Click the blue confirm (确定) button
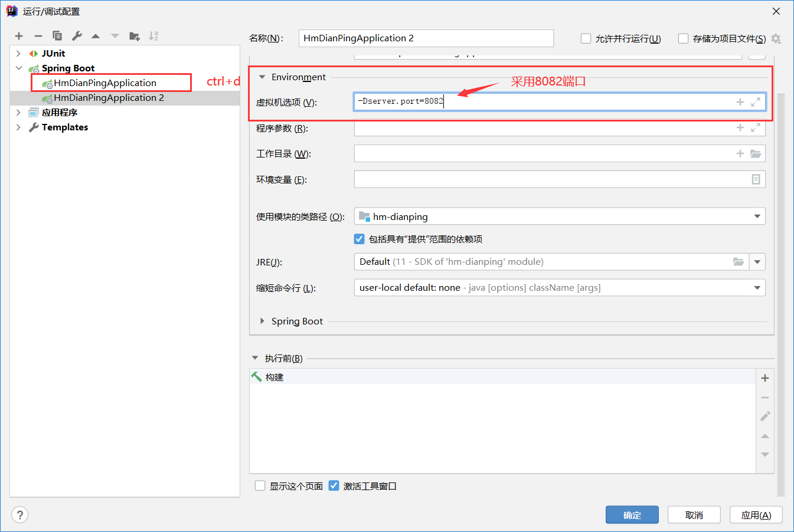This screenshot has width=794, height=532. 632,515
